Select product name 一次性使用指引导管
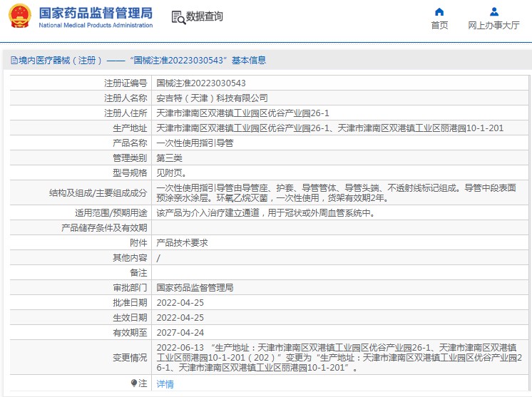The height and width of the screenshot is (397, 532). tap(195, 143)
